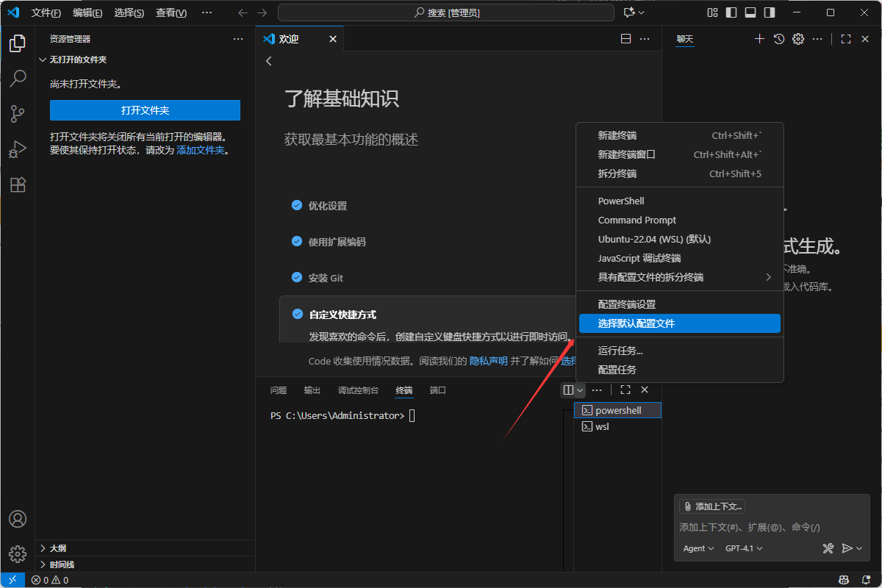
Task: Select 选择默认配置文件 from the menu
Action: 679,323
